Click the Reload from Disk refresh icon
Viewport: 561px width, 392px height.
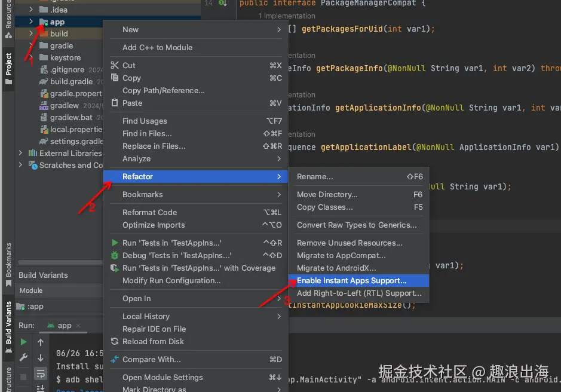pos(115,341)
